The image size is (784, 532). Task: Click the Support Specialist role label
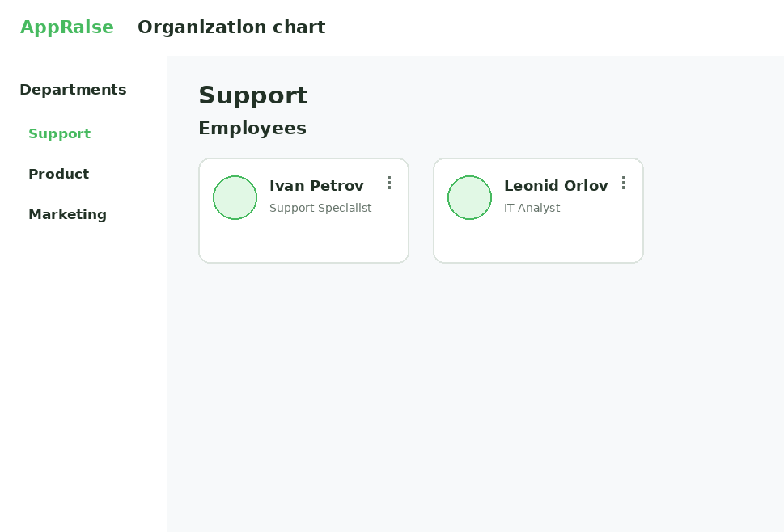[320, 208]
